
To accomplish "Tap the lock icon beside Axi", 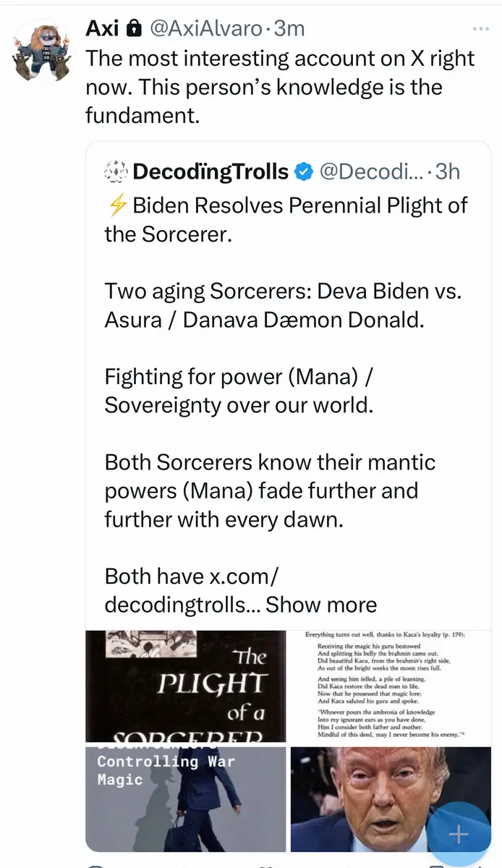I will coord(133,29).
